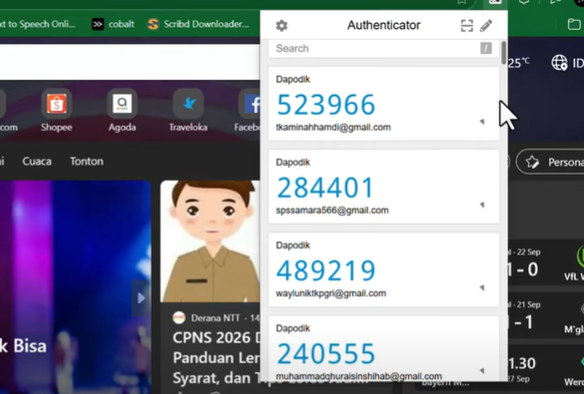584x394 pixels.
Task: Click the Personalize button with star icon
Action: coord(550,162)
